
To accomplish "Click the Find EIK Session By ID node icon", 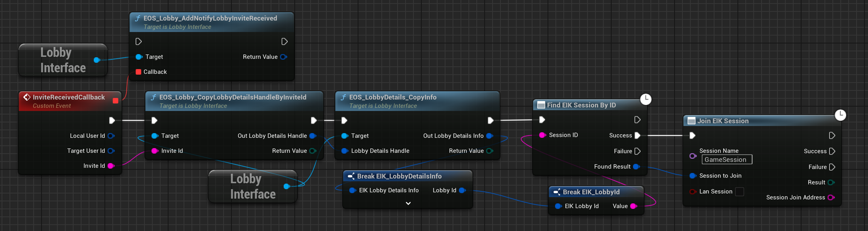I will pyautogui.click(x=541, y=105).
